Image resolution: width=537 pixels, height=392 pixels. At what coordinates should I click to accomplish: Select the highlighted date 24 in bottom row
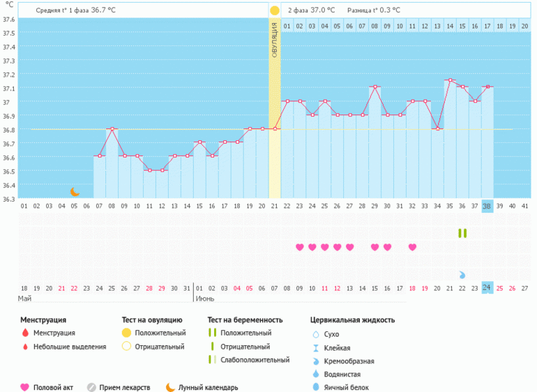point(487,288)
